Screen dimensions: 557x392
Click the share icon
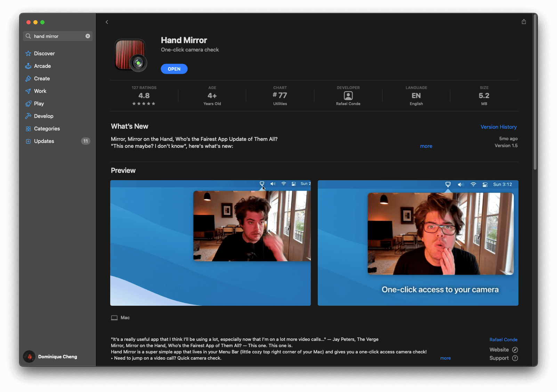pyautogui.click(x=524, y=22)
